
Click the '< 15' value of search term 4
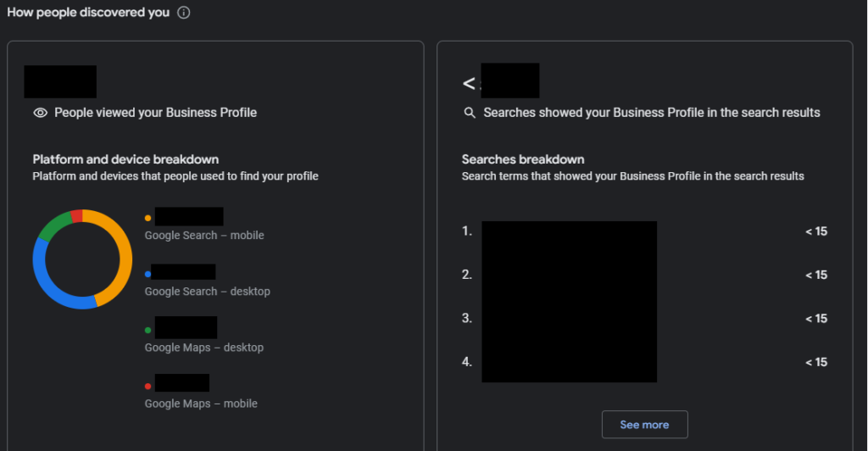(x=816, y=363)
